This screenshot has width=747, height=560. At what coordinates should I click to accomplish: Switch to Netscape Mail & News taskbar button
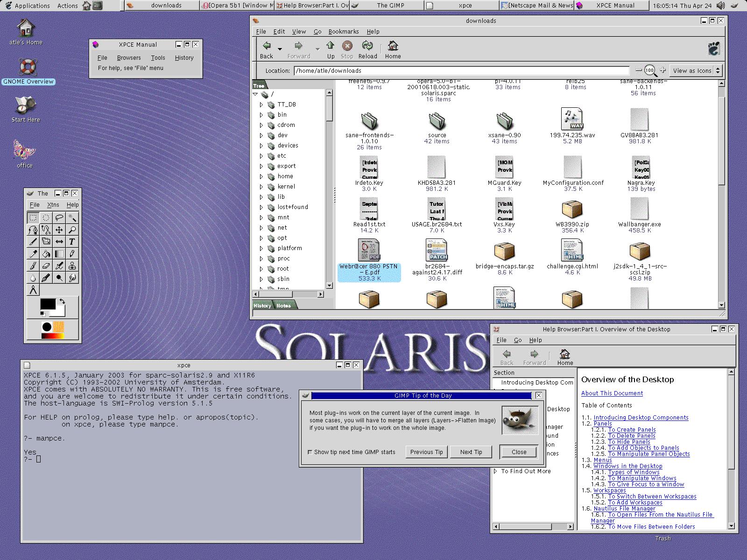click(537, 6)
